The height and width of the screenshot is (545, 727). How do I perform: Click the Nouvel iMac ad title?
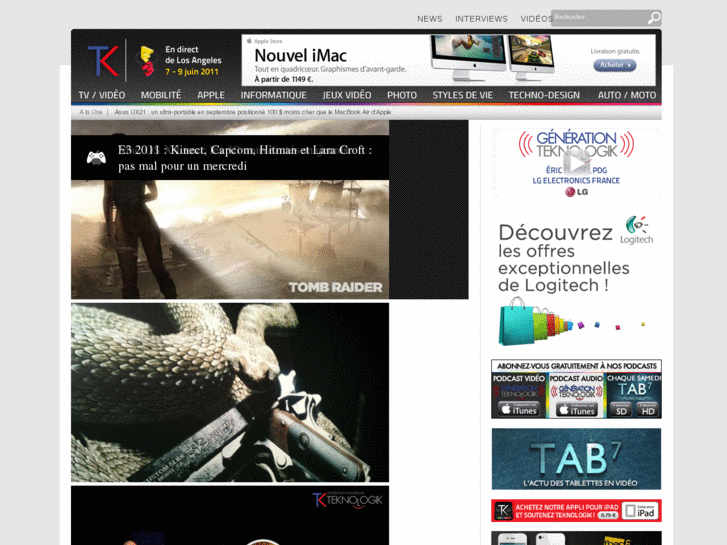[x=300, y=56]
